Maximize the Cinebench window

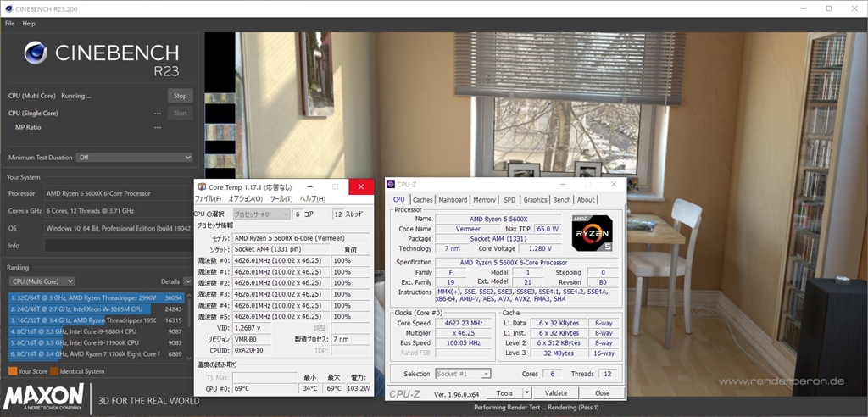point(829,8)
